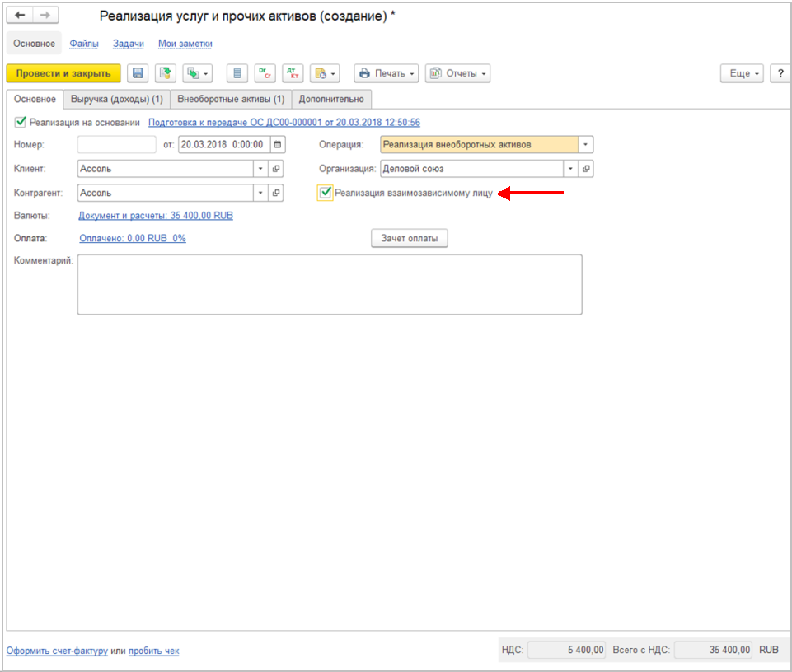Toggle the Реализация на основании checkbox
This screenshot has height=672, width=792.
coord(21,122)
